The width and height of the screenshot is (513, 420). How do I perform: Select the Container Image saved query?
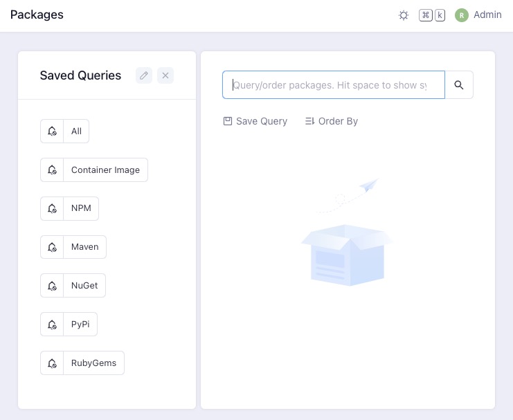[105, 170]
